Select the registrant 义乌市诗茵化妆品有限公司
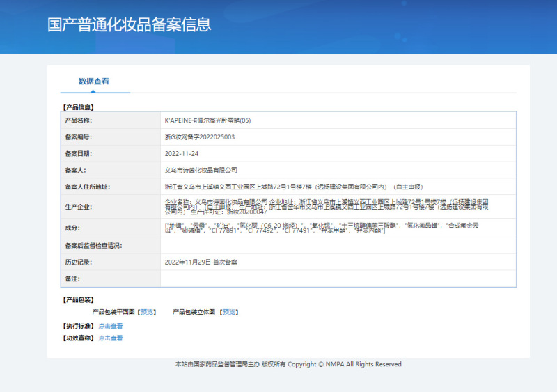Viewport: 557px width, 392px height. pyautogui.click(x=201, y=170)
